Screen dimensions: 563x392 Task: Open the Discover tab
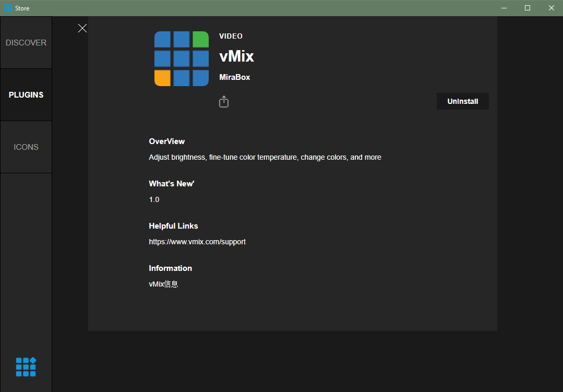coord(26,42)
